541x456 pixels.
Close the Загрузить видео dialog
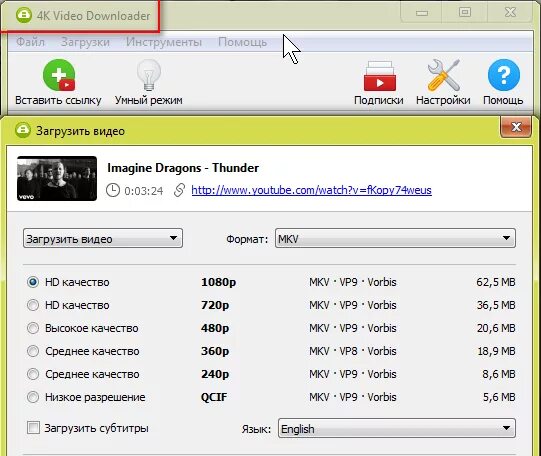point(516,127)
